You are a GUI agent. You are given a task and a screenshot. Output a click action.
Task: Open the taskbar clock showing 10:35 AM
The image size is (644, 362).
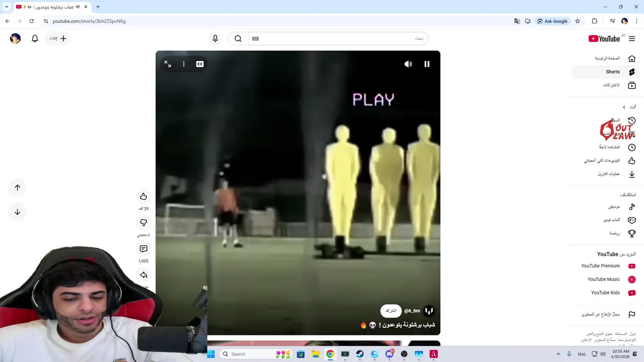tap(621, 354)
